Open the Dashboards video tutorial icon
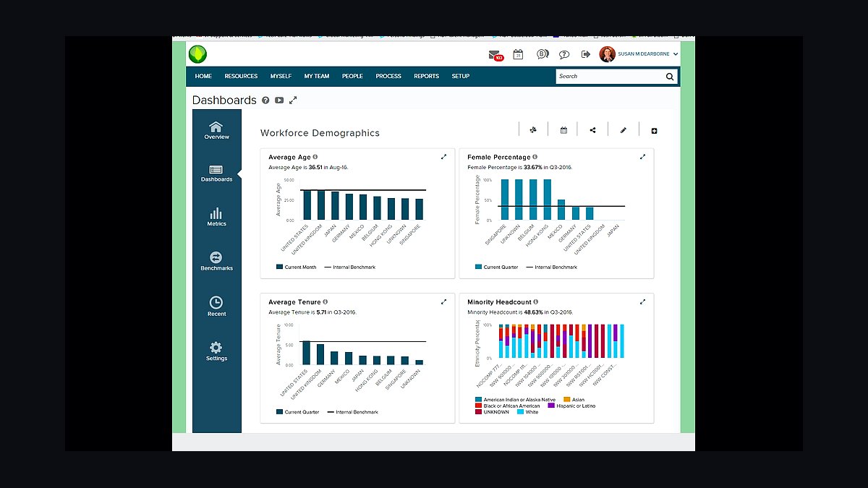This screenshot has width=868, height=488. 279,100
